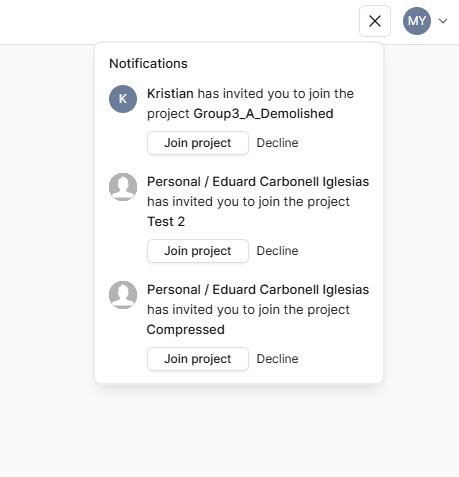Join the Test 2 project

(198, 251)
